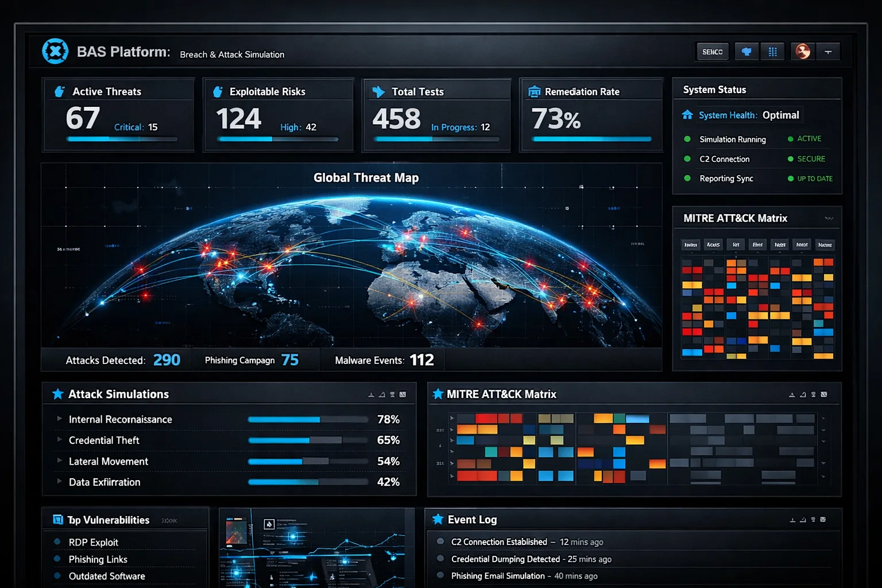
Task: Click the minimize dash button in header
Action: pyautogui.click(x=828, y=52)
